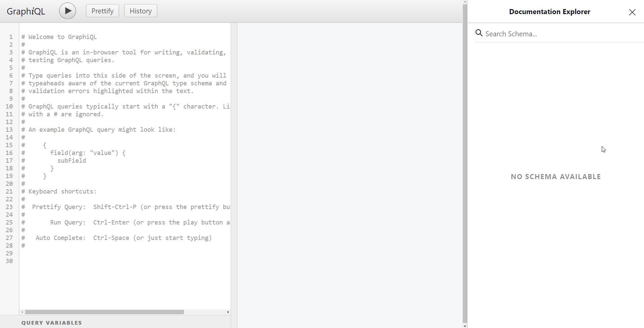Click the 'validation errors highlighted' comment line
The height and width of the screenshot is (328, 644).
(x=108, y=91)
